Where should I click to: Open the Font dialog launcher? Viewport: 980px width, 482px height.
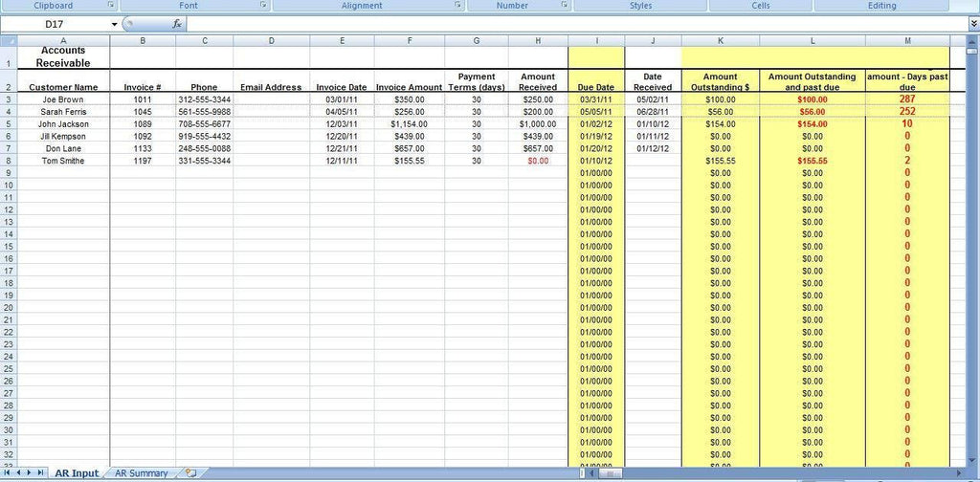point(263,6)
